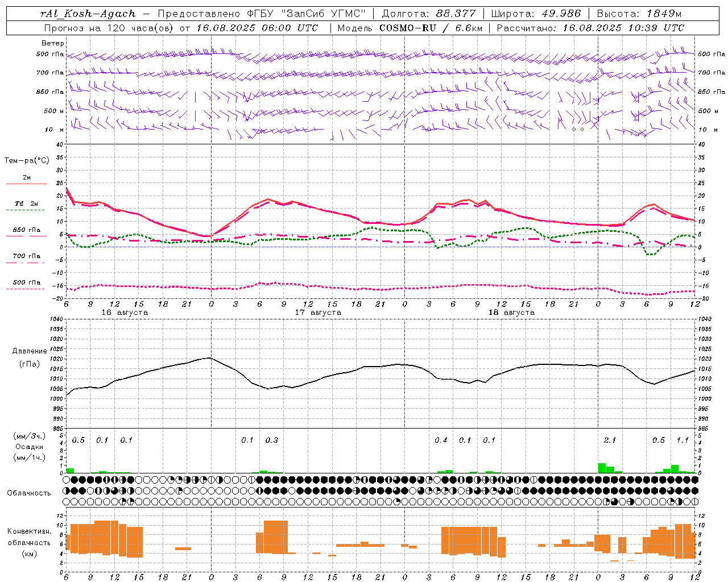Click the '700 гПа' temperature legend label

coord(27,256)
